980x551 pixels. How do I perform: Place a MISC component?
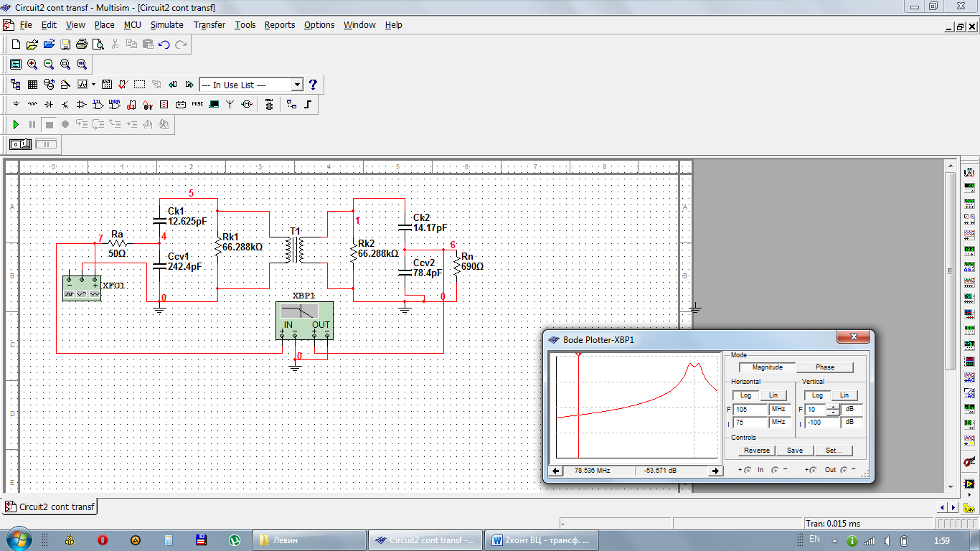point(197,105)
